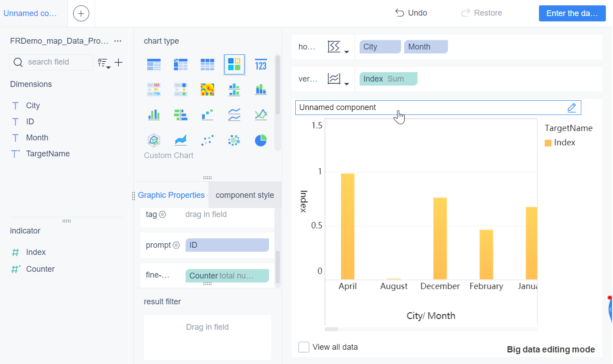Choose the heat map chart type
This screenshot has width=613, height=364.
coord(207,90)
